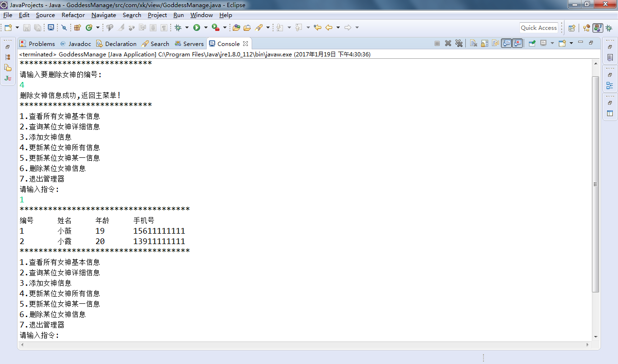This screenshot has height=364, width=618.
Task: Expand the Back history dropdown arrow
Action: [338, 27]
